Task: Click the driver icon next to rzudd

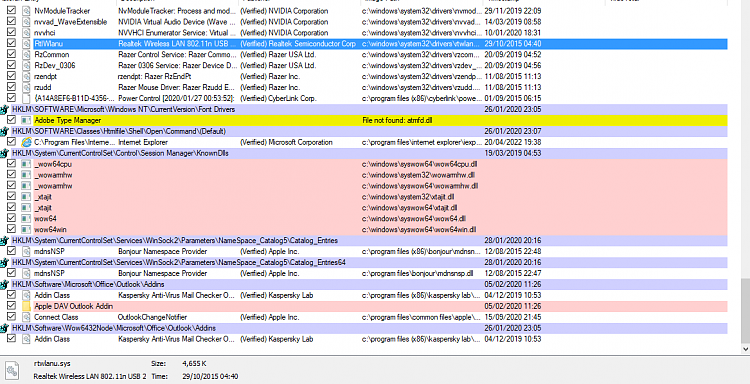Action: tap(26, 88)
